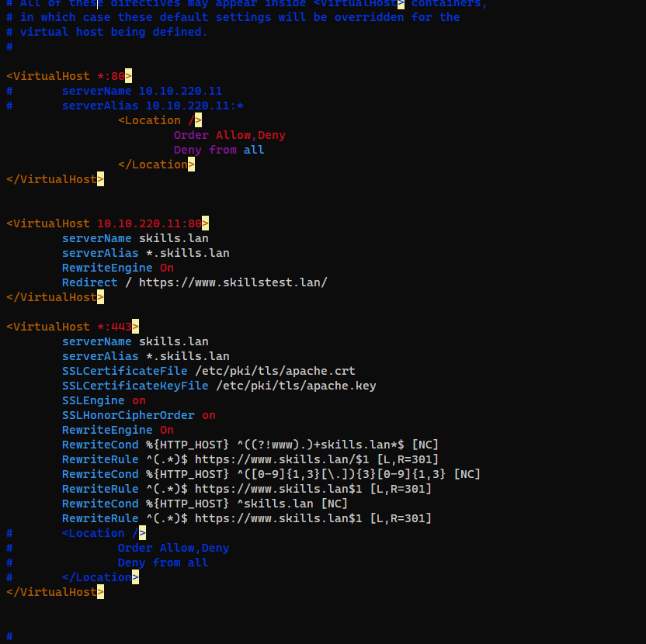Click 'RewriteEngine' in the *:443 VirtualHost block

(107, 431)
